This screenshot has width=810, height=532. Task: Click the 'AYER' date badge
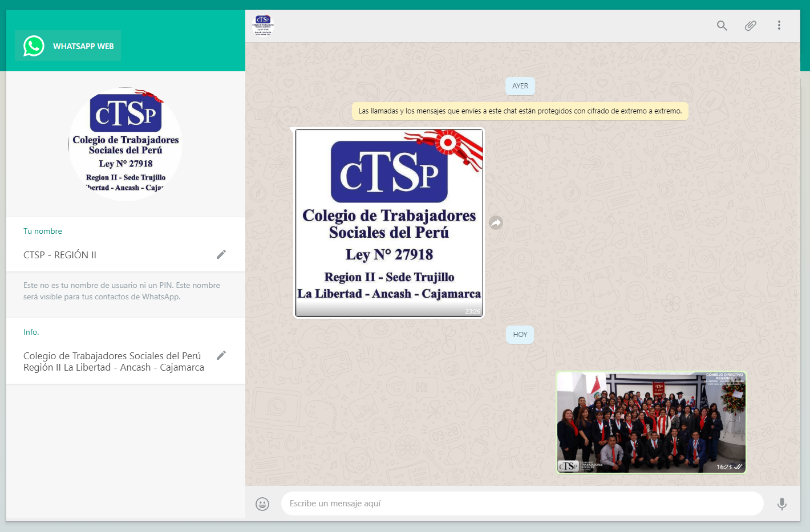pyautogui.click(x=520, y=86)
